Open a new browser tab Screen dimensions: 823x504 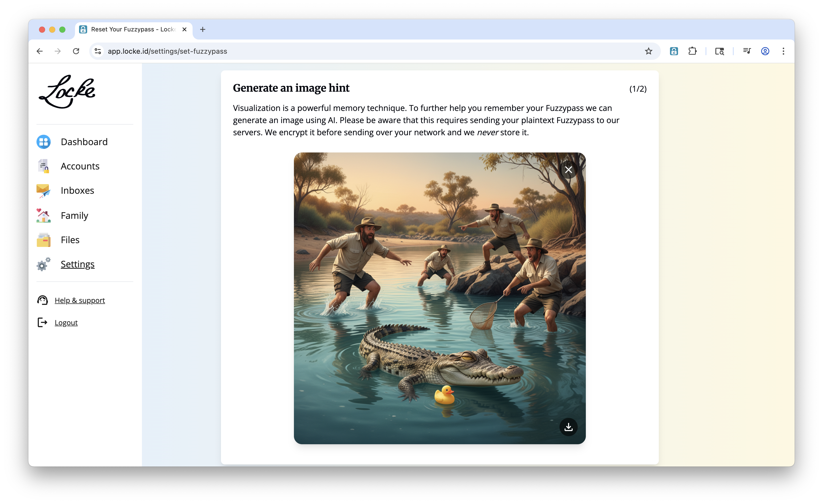click(x=203, y=29)
